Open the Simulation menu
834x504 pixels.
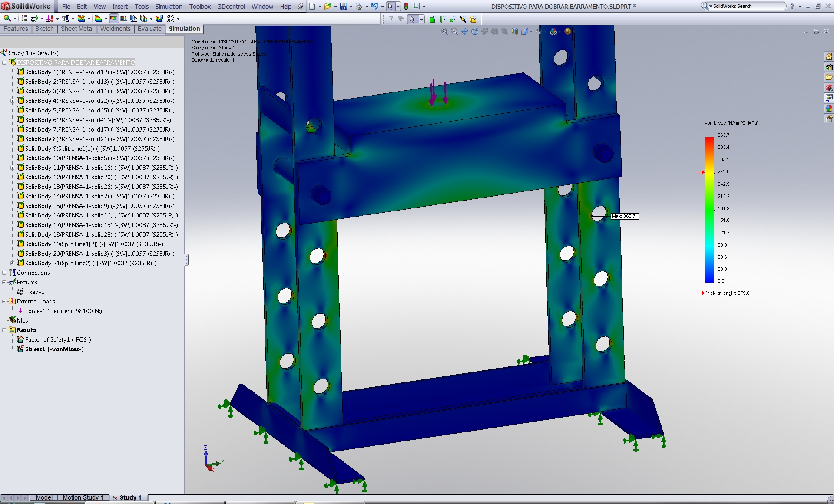[169, 7]
